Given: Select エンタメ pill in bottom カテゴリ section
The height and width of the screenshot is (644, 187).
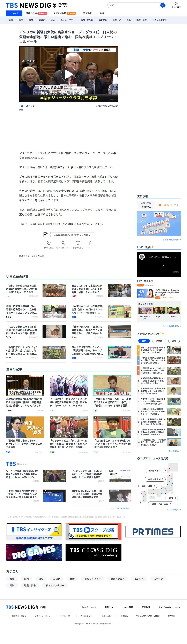Looking at the screenshot, I should [139, 579].
